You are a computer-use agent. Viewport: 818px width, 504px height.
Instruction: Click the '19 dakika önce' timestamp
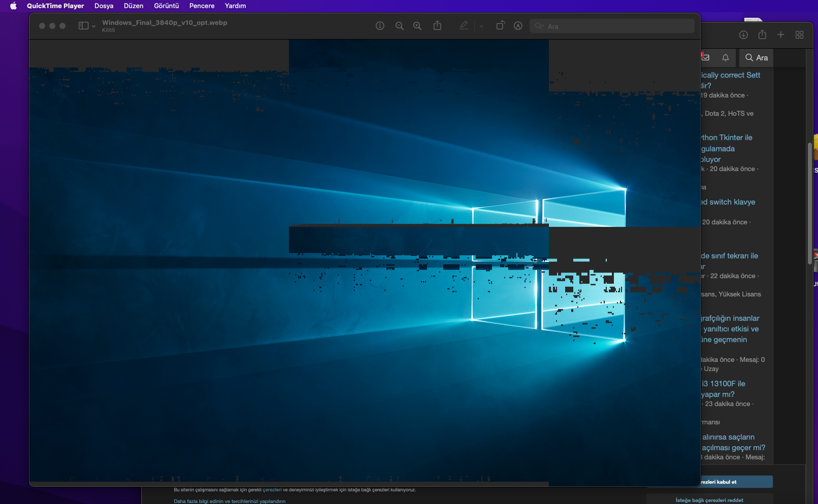click(x=723, y=95)
